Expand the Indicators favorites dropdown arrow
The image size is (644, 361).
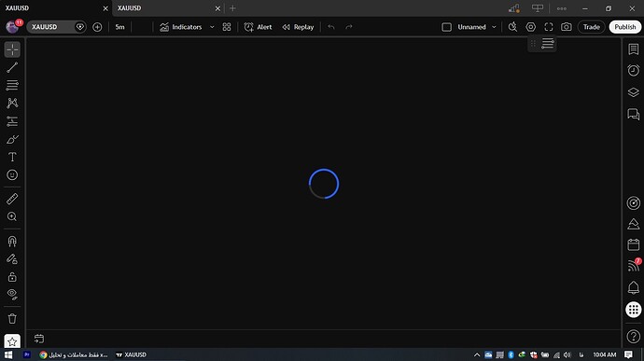[212, 27]
